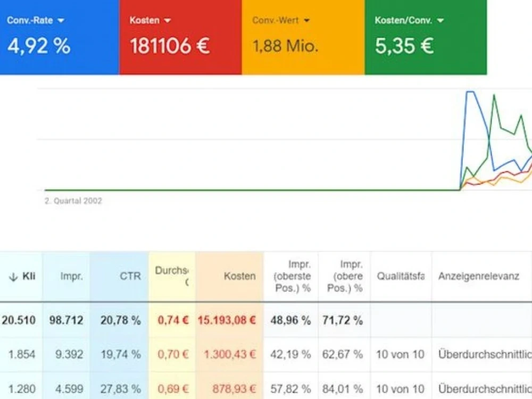Select the green 5,35 € scorecard value
532x399 pixels.
click(404, 46)
